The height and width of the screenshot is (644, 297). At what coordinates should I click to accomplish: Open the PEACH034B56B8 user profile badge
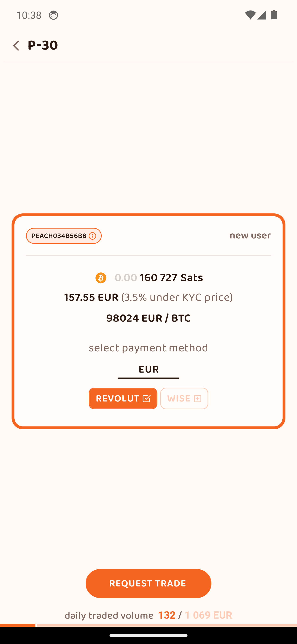pyautogui.click(x=59, y=236)
